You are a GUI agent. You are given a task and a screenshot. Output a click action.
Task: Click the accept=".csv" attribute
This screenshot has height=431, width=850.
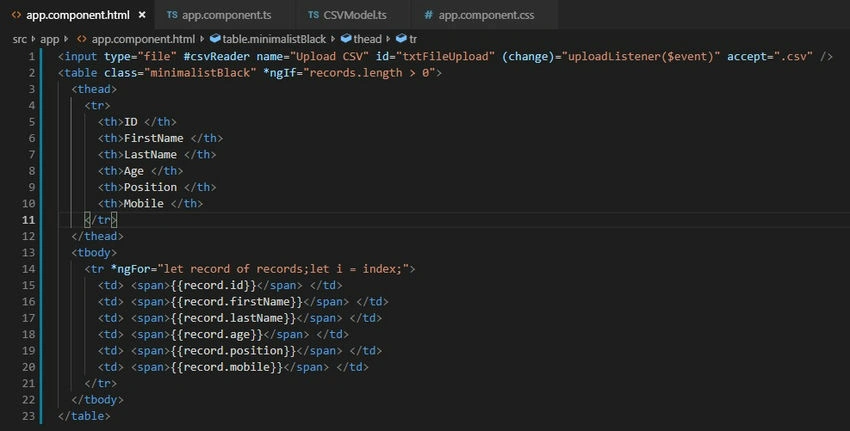pyautogui.click(x=770, y=56)
